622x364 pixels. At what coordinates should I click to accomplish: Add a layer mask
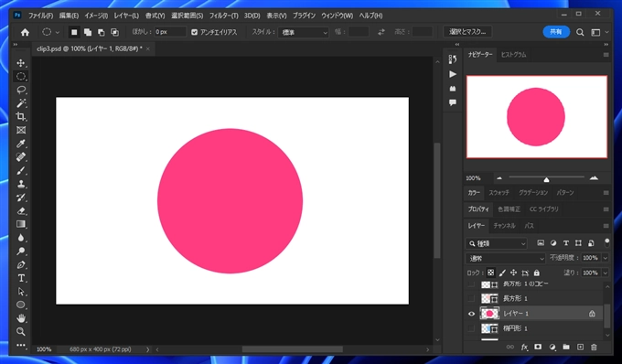[538, 347]
